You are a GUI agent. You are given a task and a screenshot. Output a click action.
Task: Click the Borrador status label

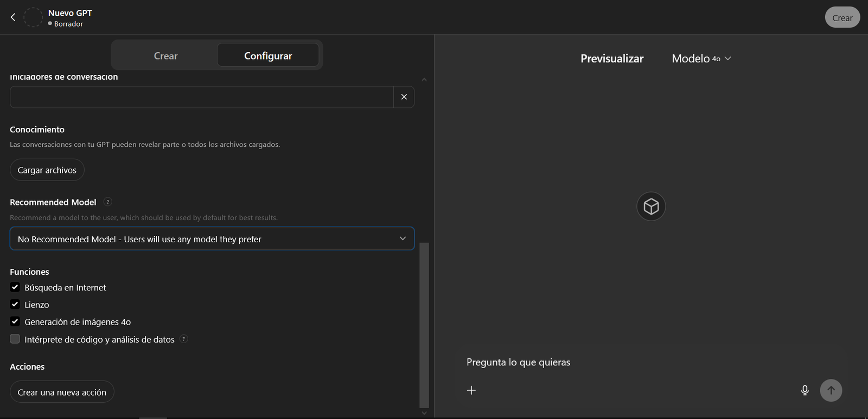coord(68,24)
